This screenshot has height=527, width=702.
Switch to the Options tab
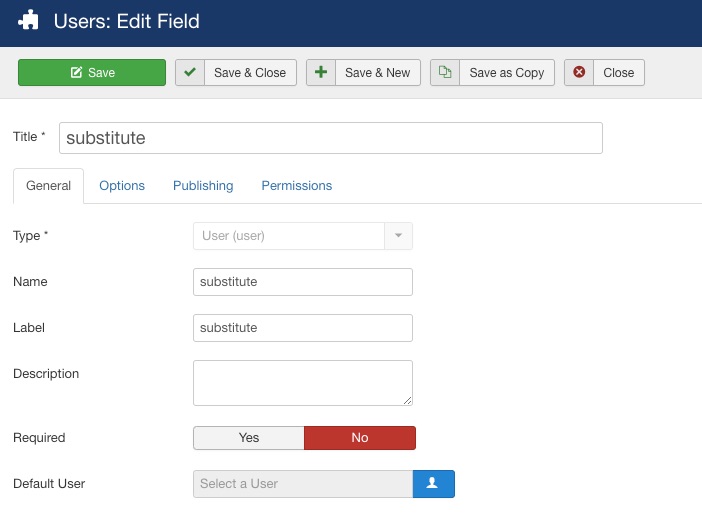click(x=122, y=186)
